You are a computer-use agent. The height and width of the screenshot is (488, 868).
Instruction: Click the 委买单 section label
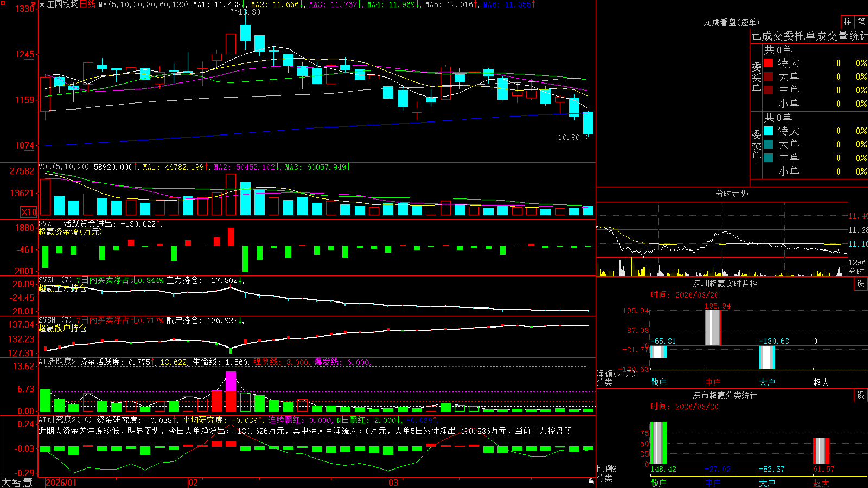click(x=756, y=77)
